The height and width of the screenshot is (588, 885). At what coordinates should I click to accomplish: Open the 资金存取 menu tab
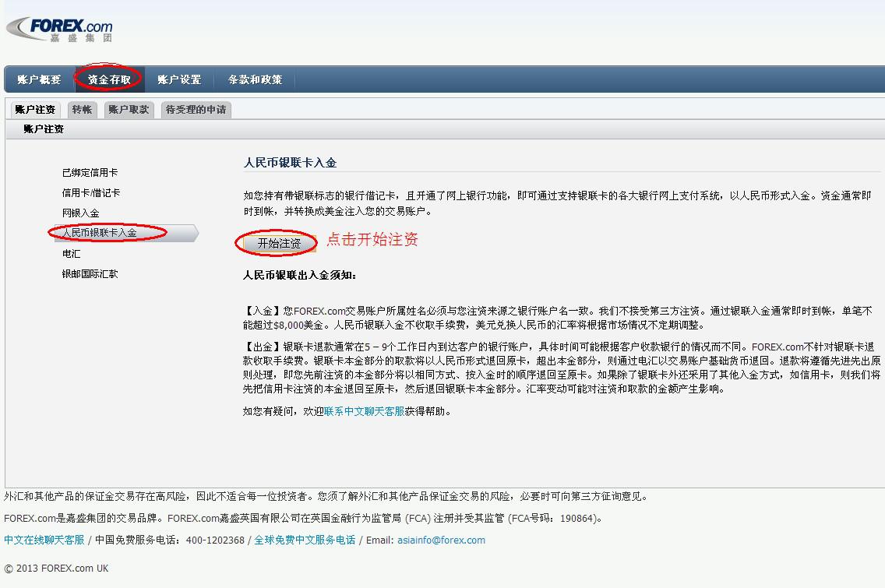coord(109,79)
